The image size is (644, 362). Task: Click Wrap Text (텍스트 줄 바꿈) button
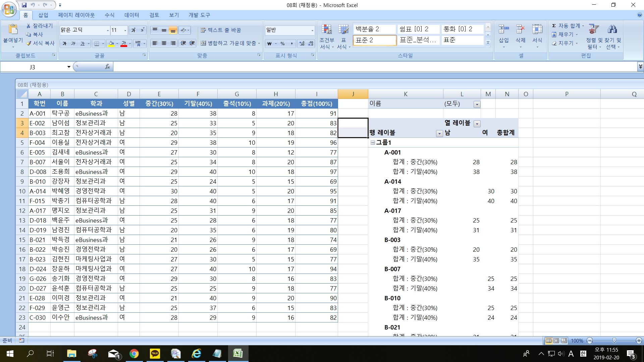(221, 30)
